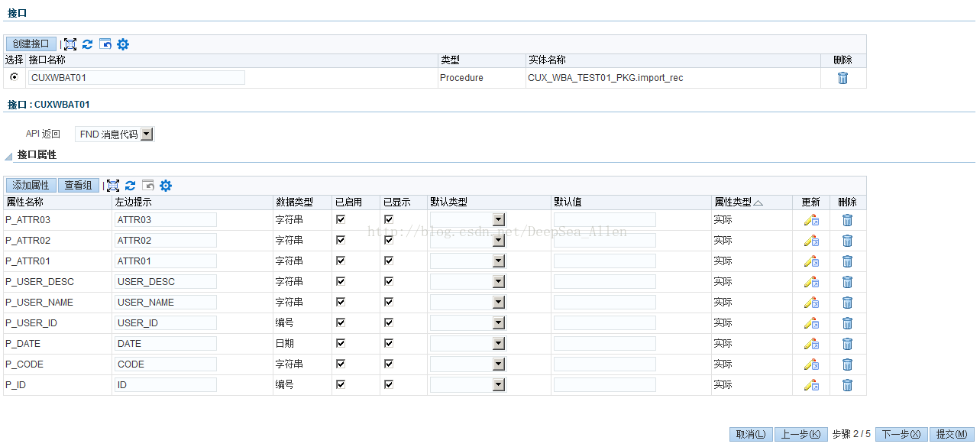Click the 查看组 button
The image size is (980, 447).
79,186
